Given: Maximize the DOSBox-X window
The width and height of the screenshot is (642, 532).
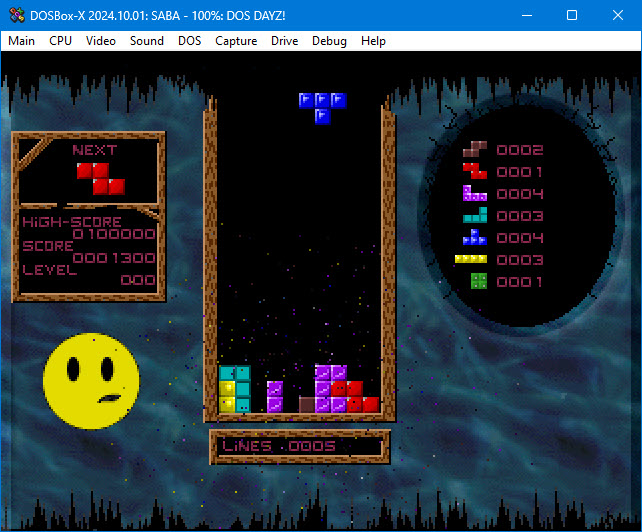Looking at the screenshot, I should pos(572,16).
